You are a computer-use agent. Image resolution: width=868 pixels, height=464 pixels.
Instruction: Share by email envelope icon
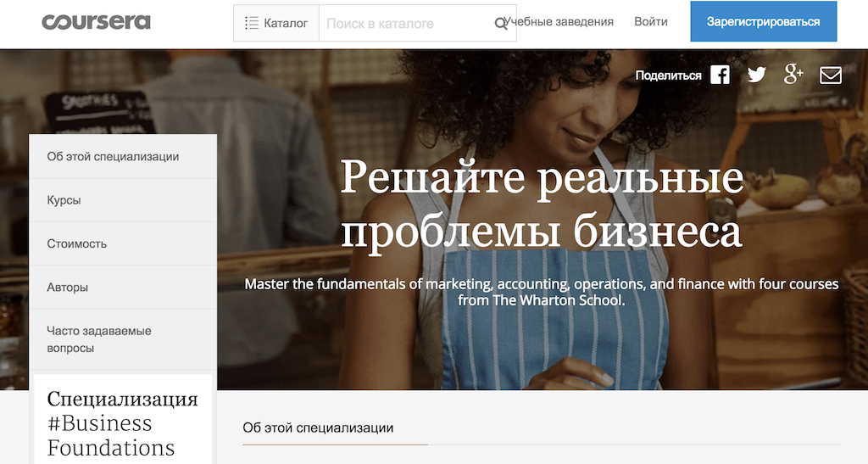pos(831,75)
